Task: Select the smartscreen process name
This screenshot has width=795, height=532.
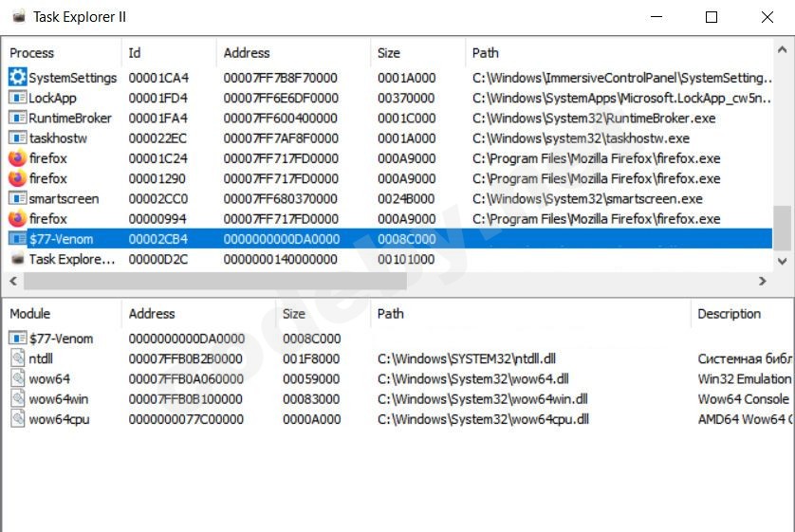Action: click(64, 198)
